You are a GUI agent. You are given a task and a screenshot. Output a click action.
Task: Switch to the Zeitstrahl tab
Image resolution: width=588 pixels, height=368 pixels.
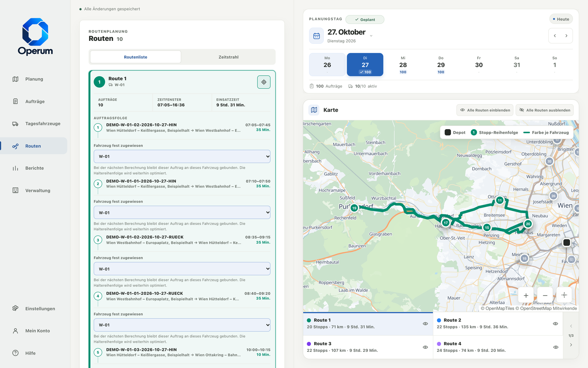tap(229, 57)
